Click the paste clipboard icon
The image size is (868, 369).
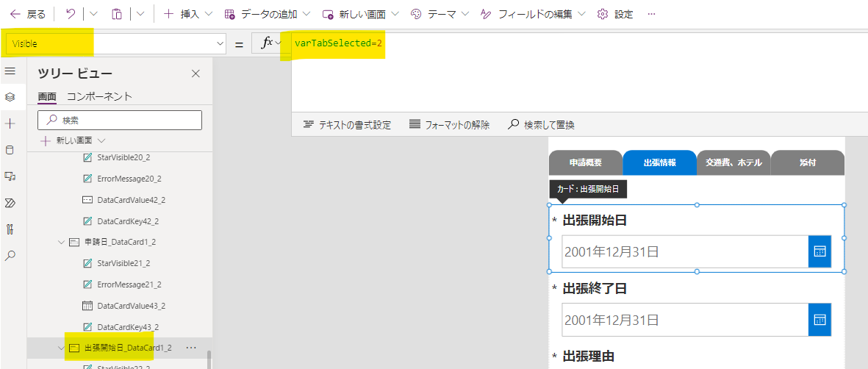click(117, 15)
